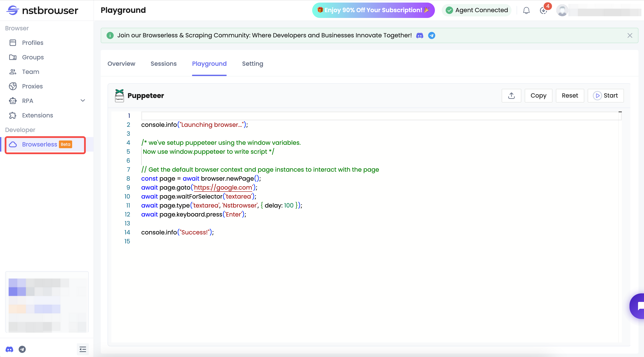Click the RPA robot icon
Viewport: 644px width, 357px height.
[x=13, y=101]
